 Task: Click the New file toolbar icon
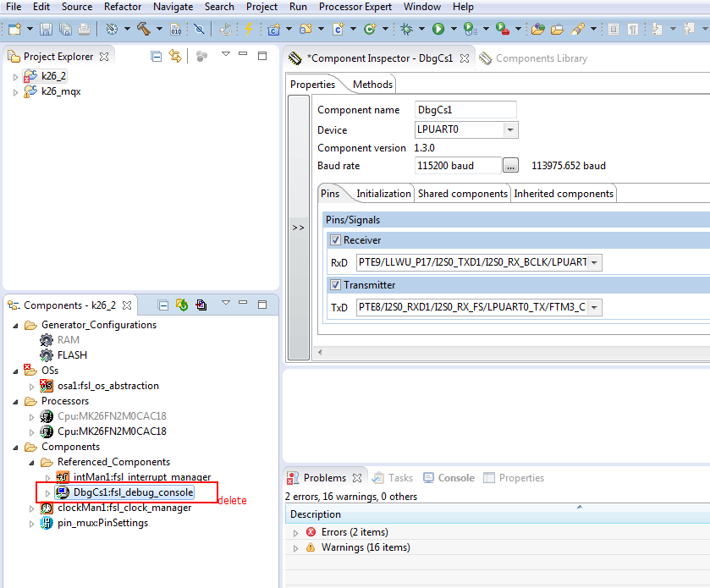[x=14, y=30]
